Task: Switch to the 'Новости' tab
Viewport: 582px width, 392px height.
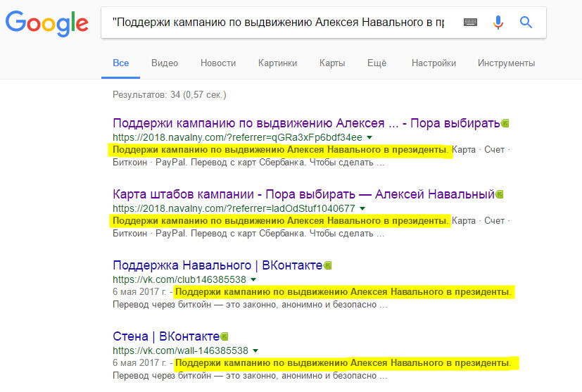Action: (218, 63)
